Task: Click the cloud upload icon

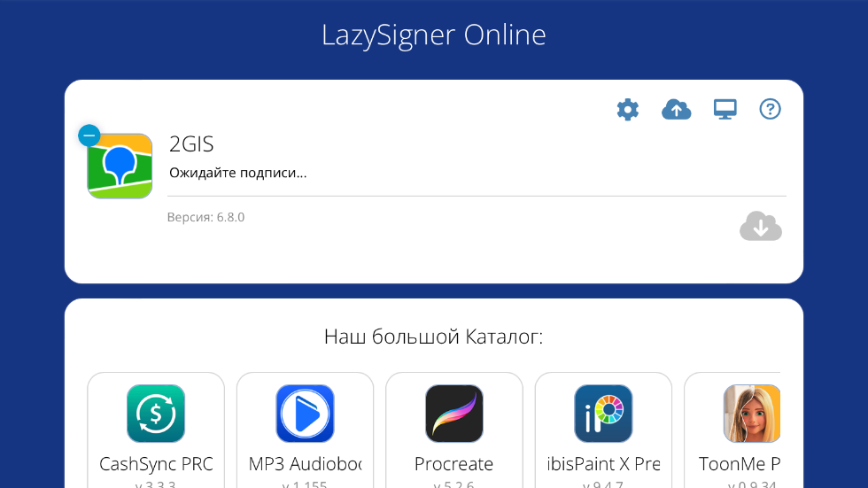Action: (x=677, y=110)
